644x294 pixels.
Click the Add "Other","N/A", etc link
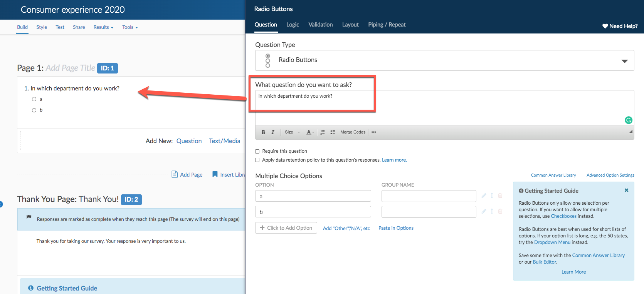(346, 228)
